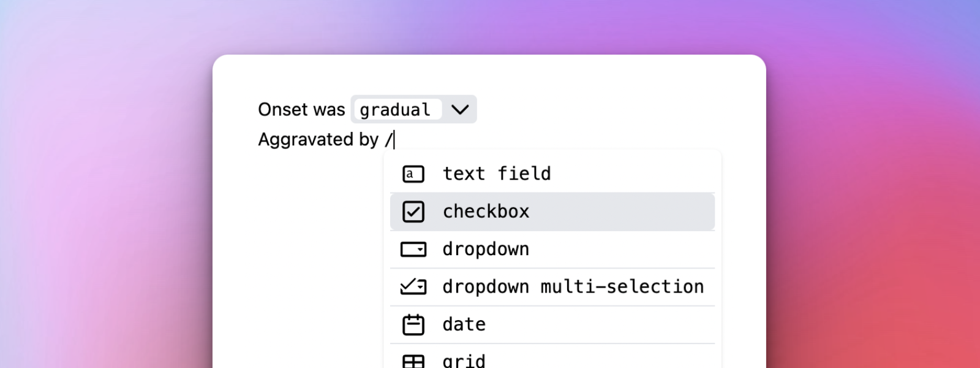The image size is (980, 368).
Task: Click the text field icon in the menu
Action: (x=413, y=174)
